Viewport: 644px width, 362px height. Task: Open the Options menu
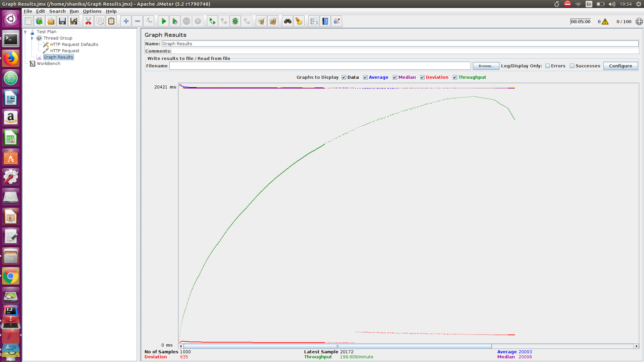(92, 11)
